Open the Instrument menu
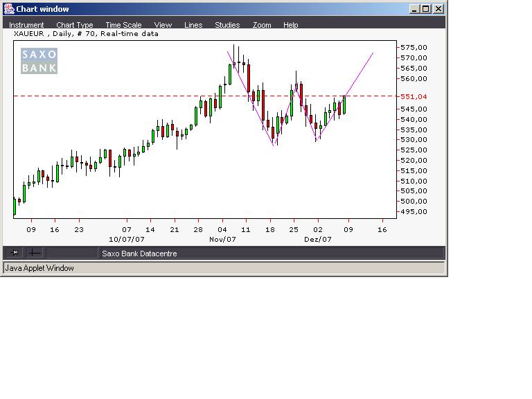The height and width of the screenshot is (399, 532). [x=26, y=25]
